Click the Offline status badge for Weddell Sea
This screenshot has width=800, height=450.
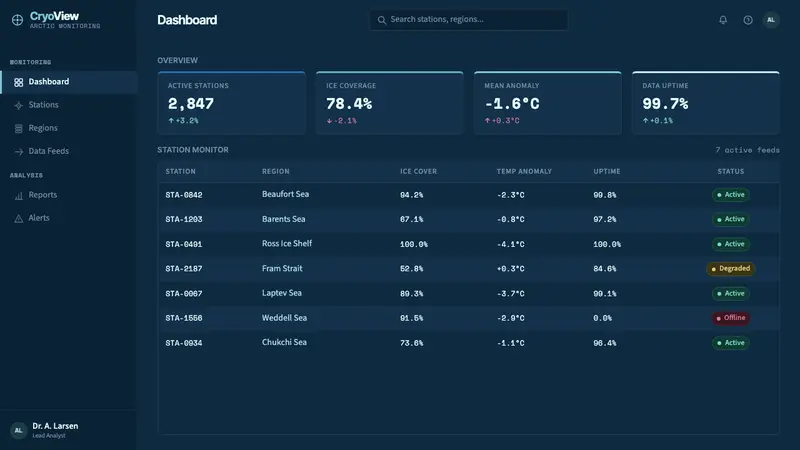point(731,318)
